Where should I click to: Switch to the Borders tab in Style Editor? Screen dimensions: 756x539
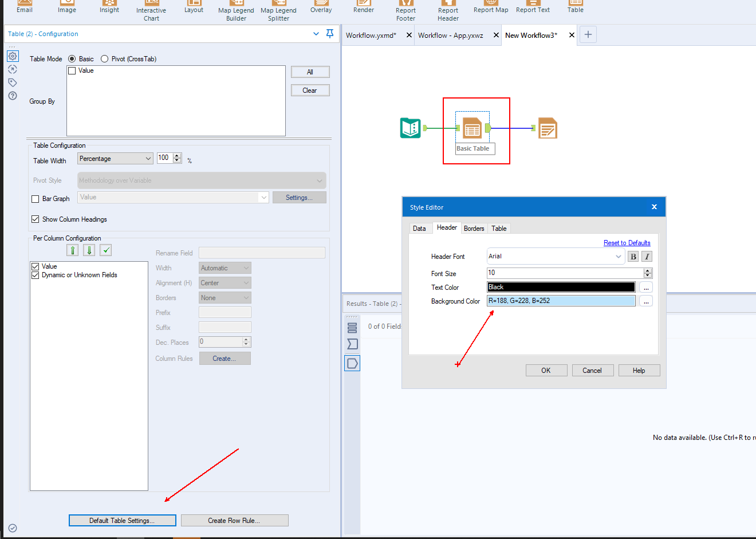[474, 228]
